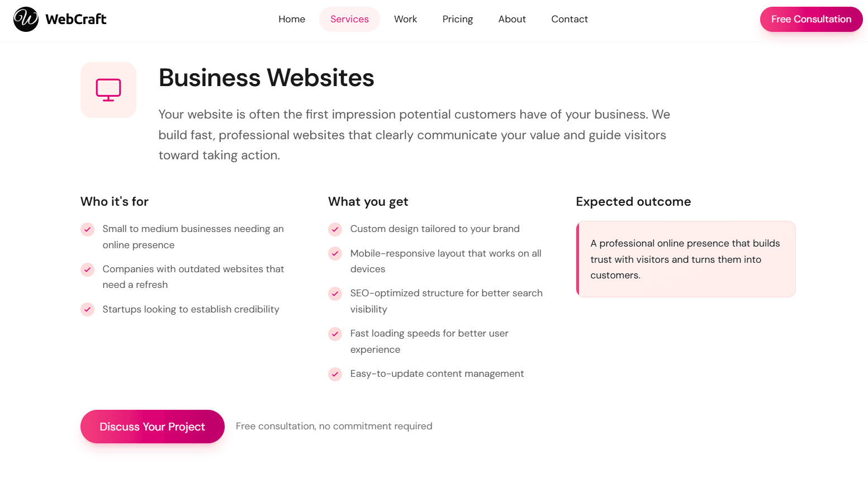Click the checkmark next to startups looking for credibility

pos(87,309)
